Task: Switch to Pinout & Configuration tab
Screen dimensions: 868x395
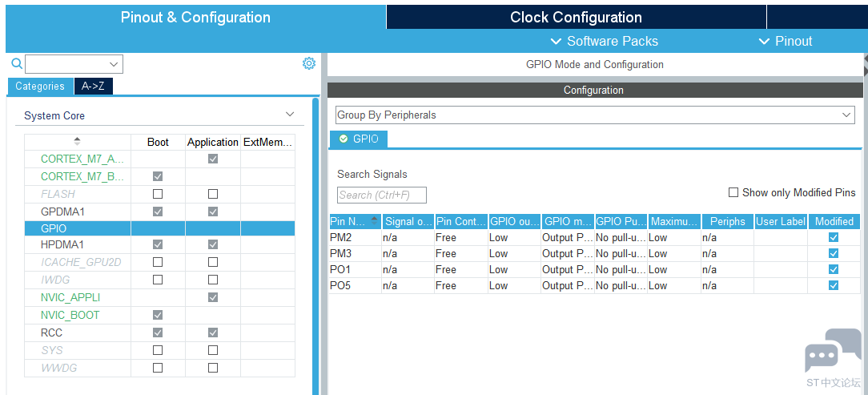Action: tap(195, 17)
